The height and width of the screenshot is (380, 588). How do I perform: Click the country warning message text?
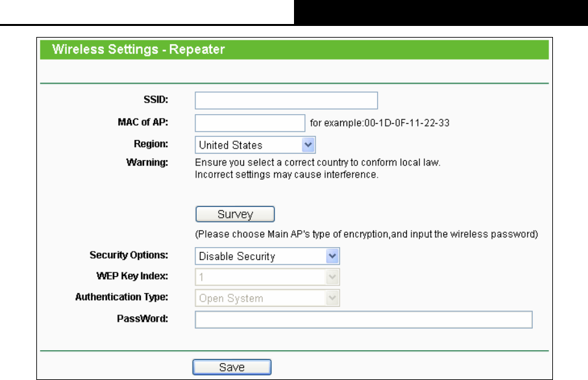(x=317, y=168)
